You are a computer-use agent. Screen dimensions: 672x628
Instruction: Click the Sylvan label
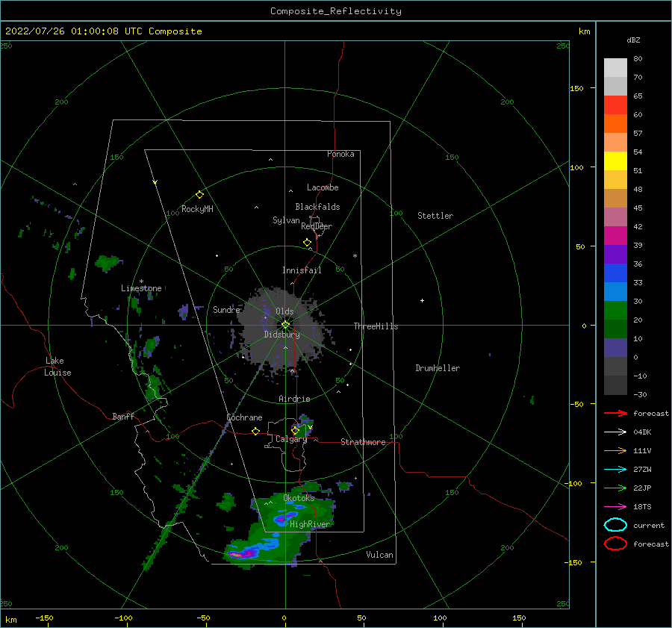tap(286, 220)
